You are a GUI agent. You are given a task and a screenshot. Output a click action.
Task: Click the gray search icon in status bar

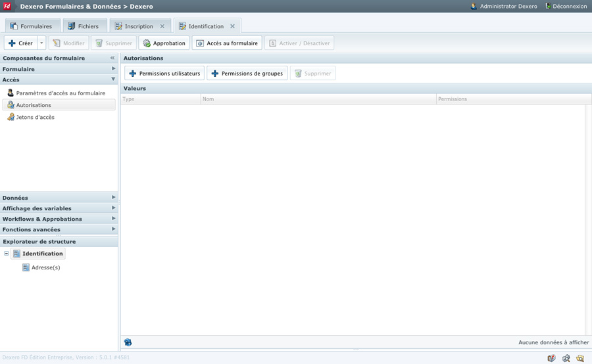point(566,358)
